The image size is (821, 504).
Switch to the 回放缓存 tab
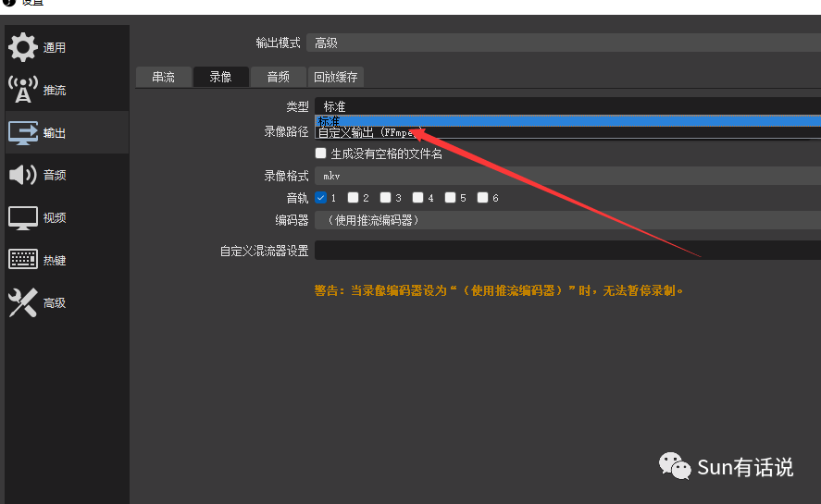pos(336,77)
